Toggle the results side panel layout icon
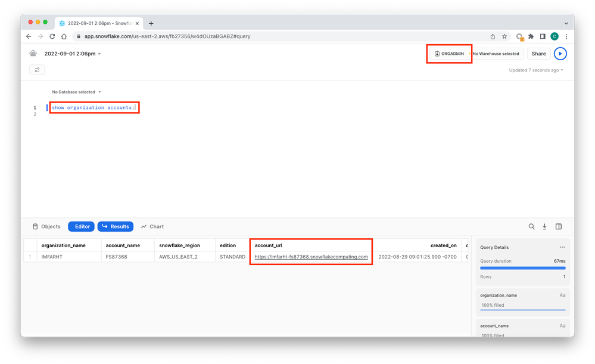 [559, 226]
